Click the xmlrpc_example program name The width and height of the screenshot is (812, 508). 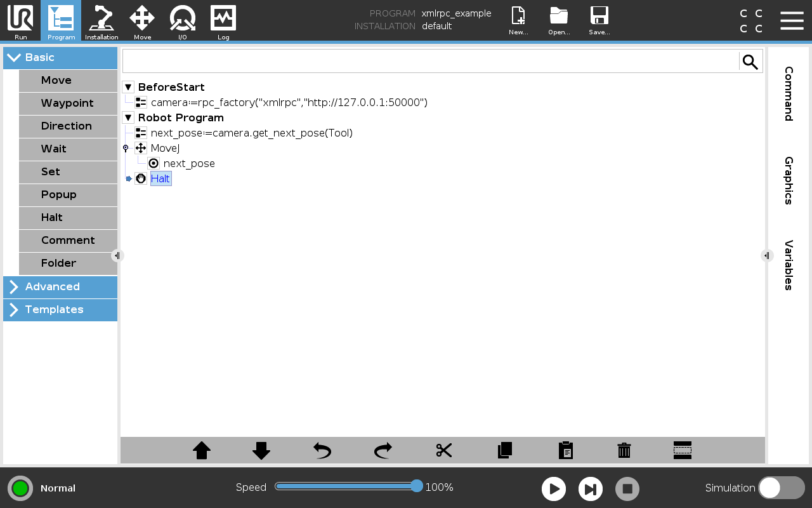click(x=457, y=13)
